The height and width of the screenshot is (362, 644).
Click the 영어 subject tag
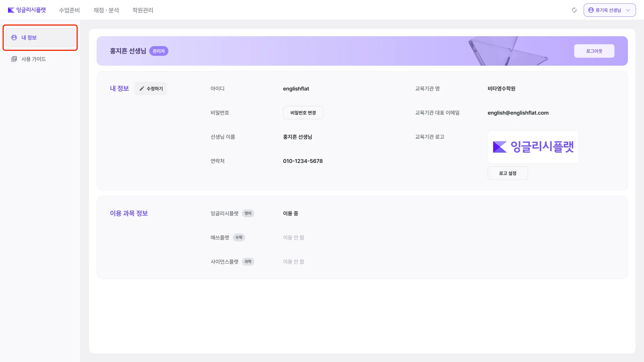[248, 213]
